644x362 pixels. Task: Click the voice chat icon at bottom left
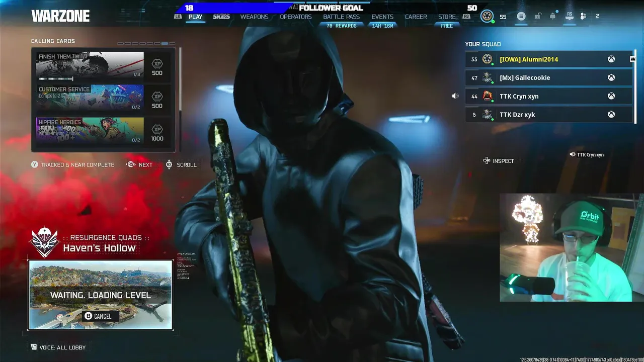tap(34, 347)
